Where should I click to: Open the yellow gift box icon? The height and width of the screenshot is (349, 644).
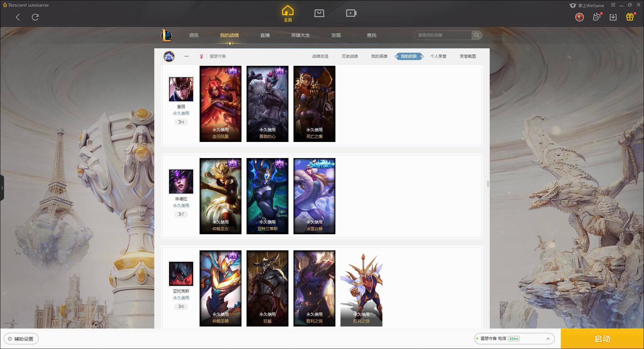(630, 17)
